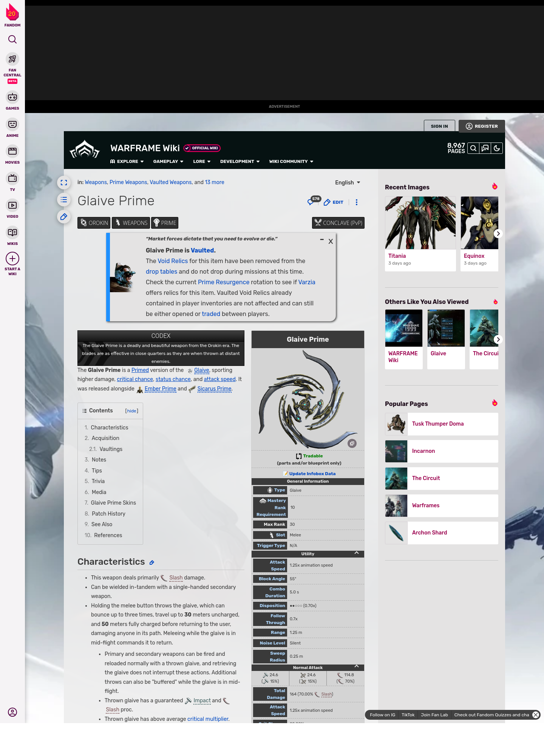The width and height of the screenshot is (544, 756).
Task: Show the 13 more categories link
Action: click(x=215, y=182)
